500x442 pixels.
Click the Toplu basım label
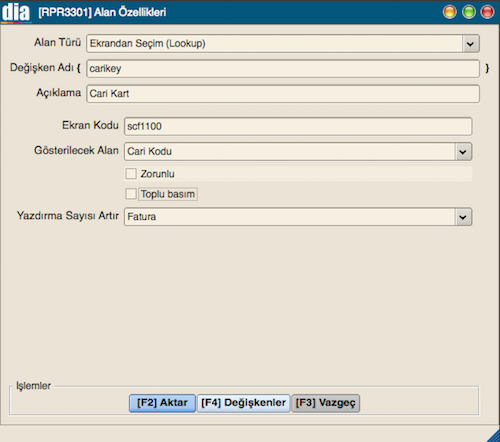[168, 194]
